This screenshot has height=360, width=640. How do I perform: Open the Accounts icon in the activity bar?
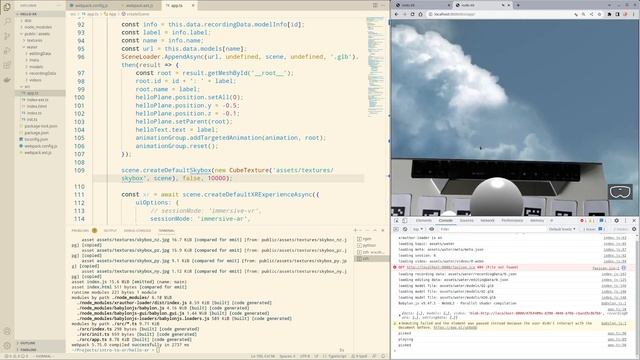coord(7,331)
